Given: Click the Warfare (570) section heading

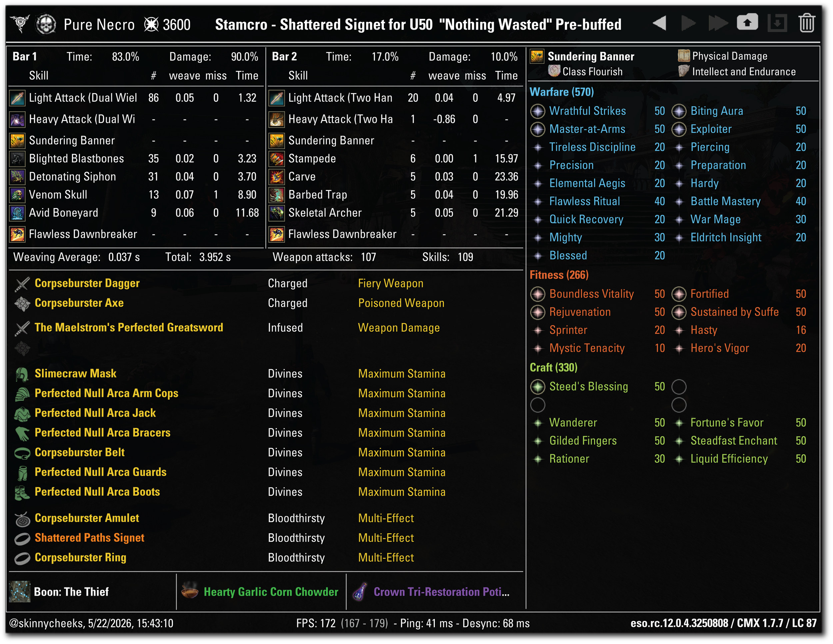Looking at the screenshot, I should point(561,92).
